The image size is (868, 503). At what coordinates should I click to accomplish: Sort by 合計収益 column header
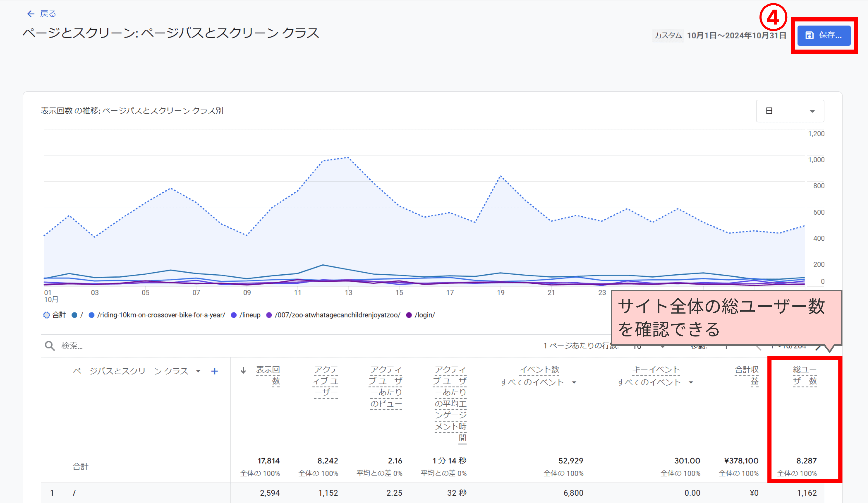[x=747, y=376]
